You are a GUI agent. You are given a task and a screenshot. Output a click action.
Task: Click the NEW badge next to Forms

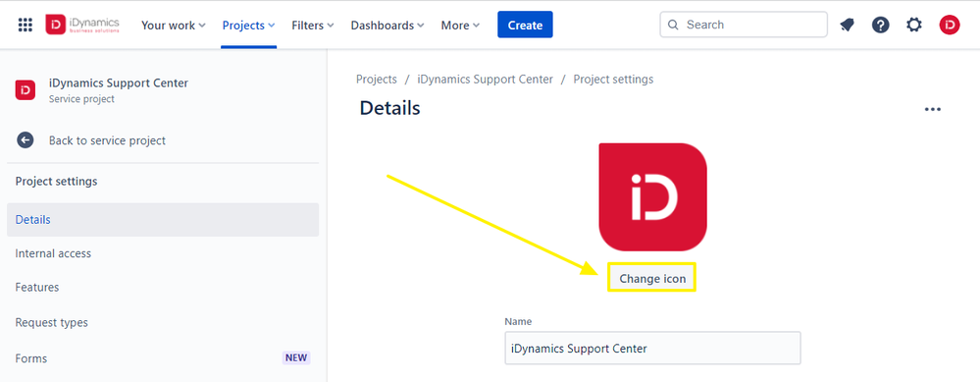tap(296, 358)
